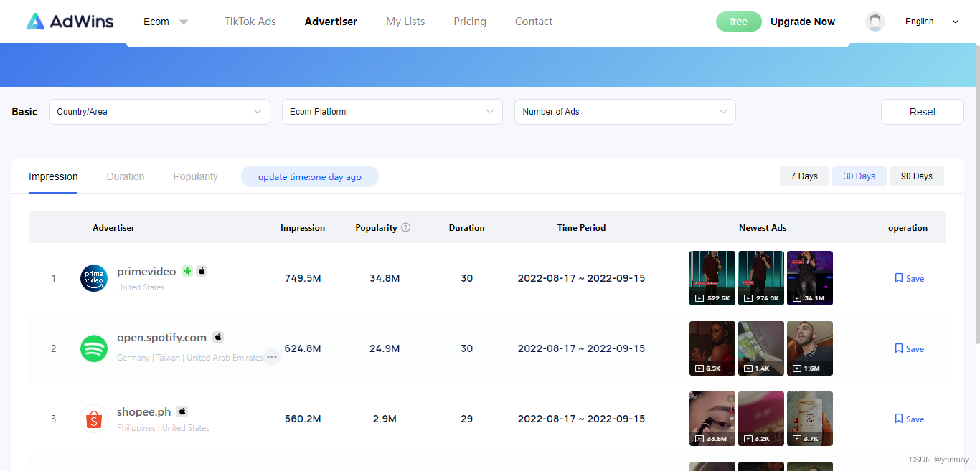
Task: Open Spotify ad thumbnail with 1.6M views
Action: (810, 348)
